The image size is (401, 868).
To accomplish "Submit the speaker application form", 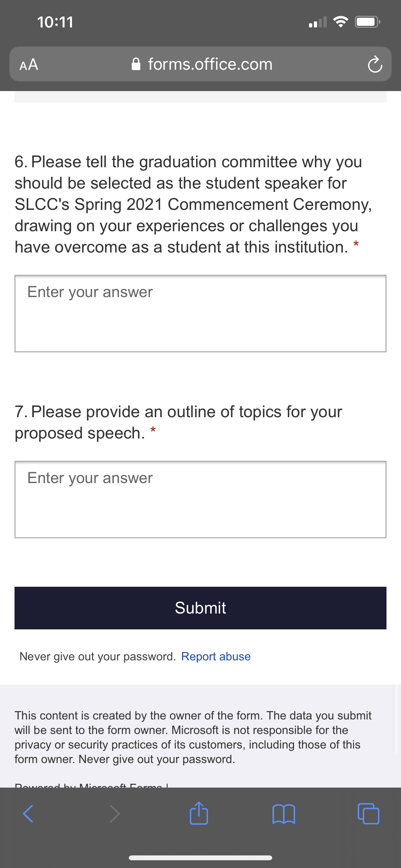I will 200,608.
